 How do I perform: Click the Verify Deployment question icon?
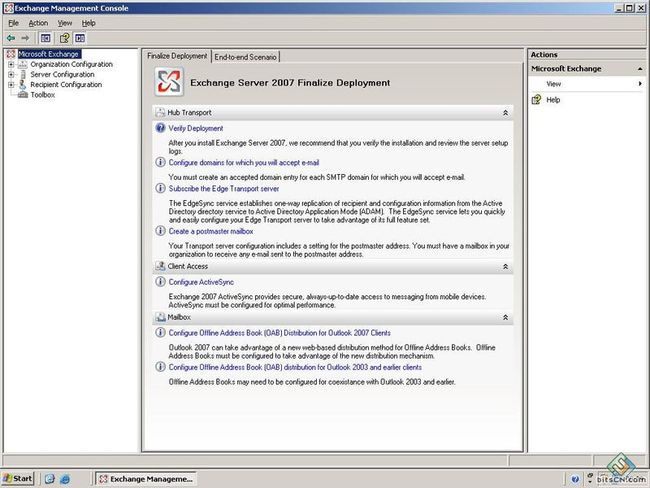click(160, 128)
